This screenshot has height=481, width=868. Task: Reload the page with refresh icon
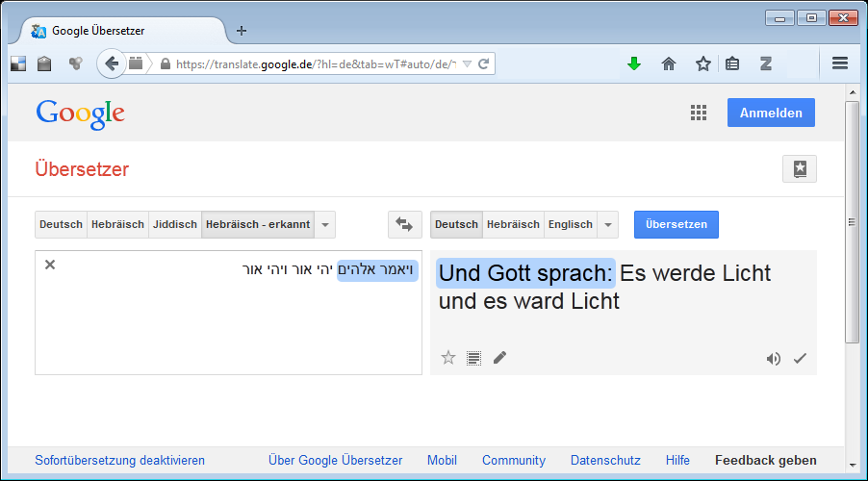(x=483, y=63)
